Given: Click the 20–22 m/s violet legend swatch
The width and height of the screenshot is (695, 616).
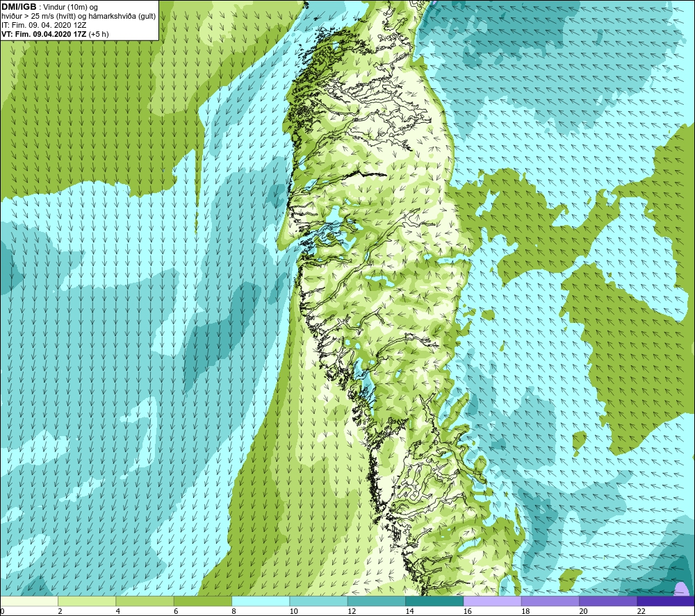Looking at the screenshot, I should (608, 601).
